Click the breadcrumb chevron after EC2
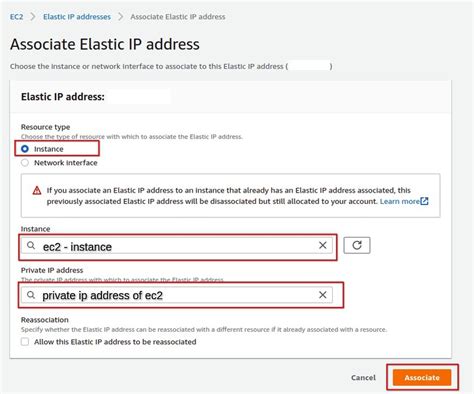 (x=33, y=16)
